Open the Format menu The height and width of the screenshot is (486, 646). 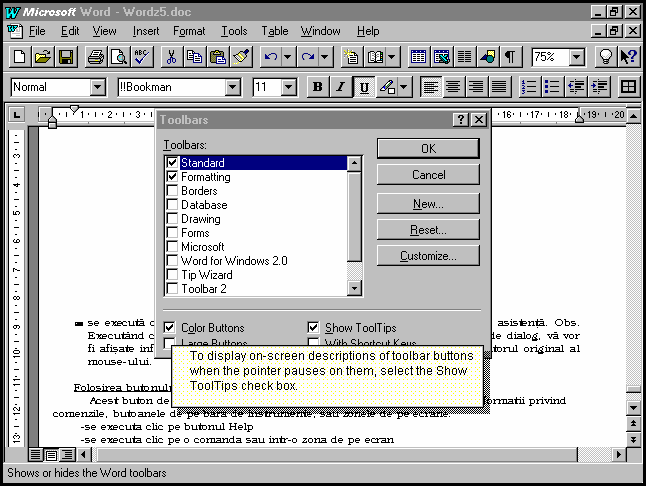tap(189, 31)
